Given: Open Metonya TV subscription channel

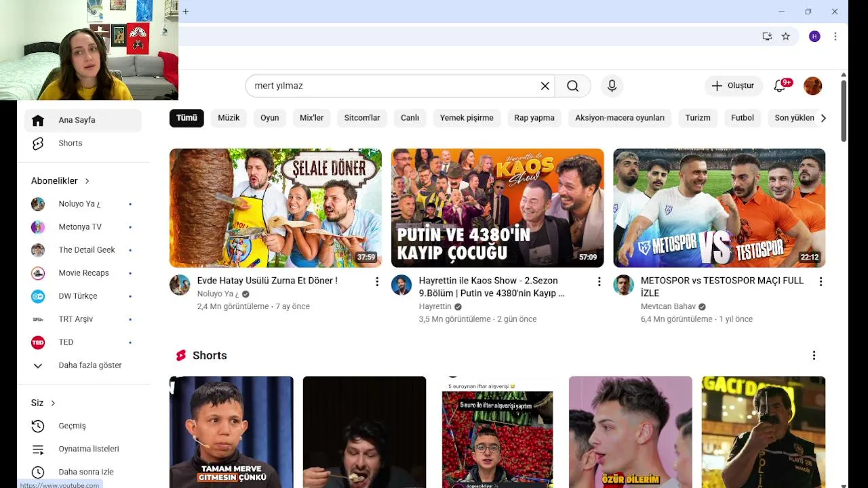Looking at the screenshot, I should 83,227.
